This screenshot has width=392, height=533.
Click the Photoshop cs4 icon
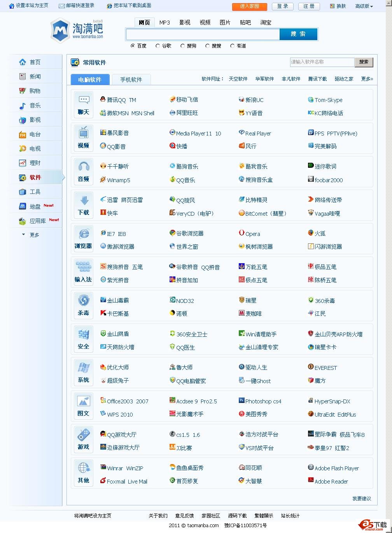[241, 400]
